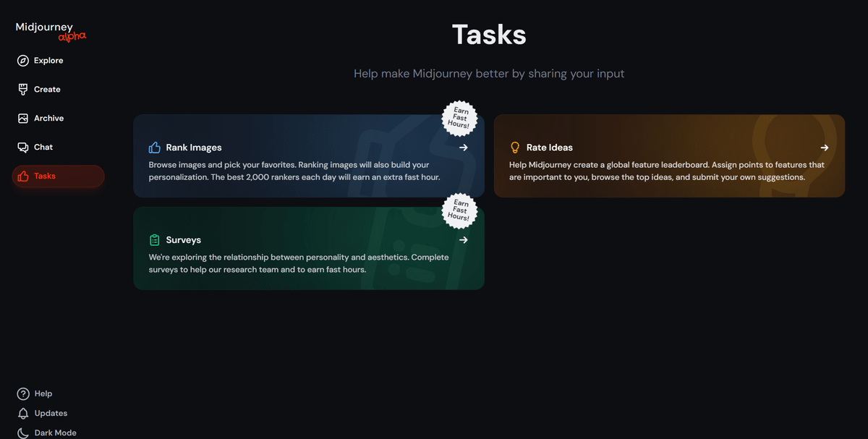The image size is (868, 439).
Task: Click the Tasks page heading
Action: click(489, 35)
